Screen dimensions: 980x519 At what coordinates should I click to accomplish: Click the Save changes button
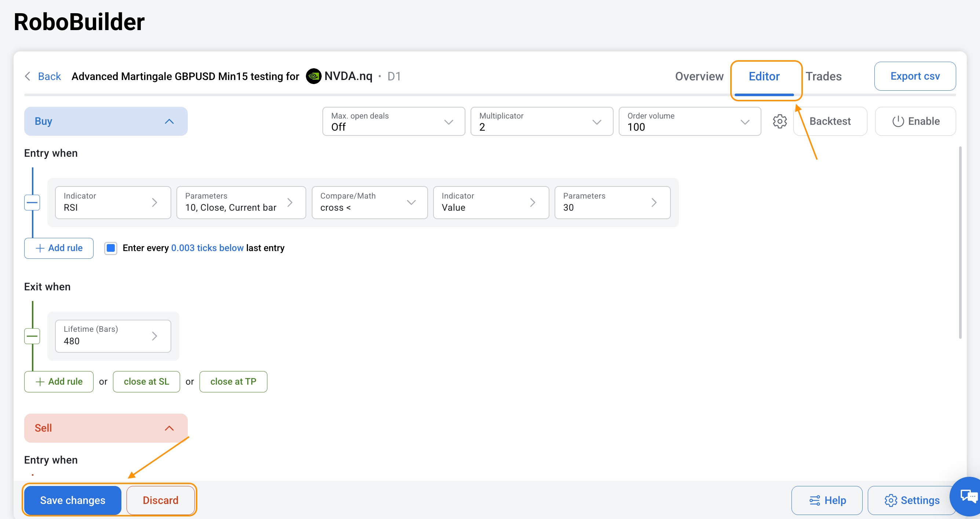tap(73, 500)
